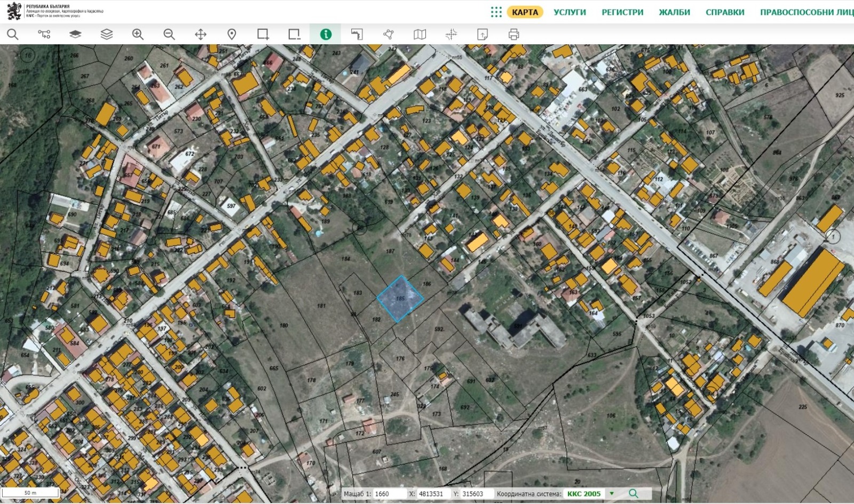Viewport: 854px width, 504px height.
Task: Select the location pin marker tool
Action: pyautogui.click(x=232, y=35)
